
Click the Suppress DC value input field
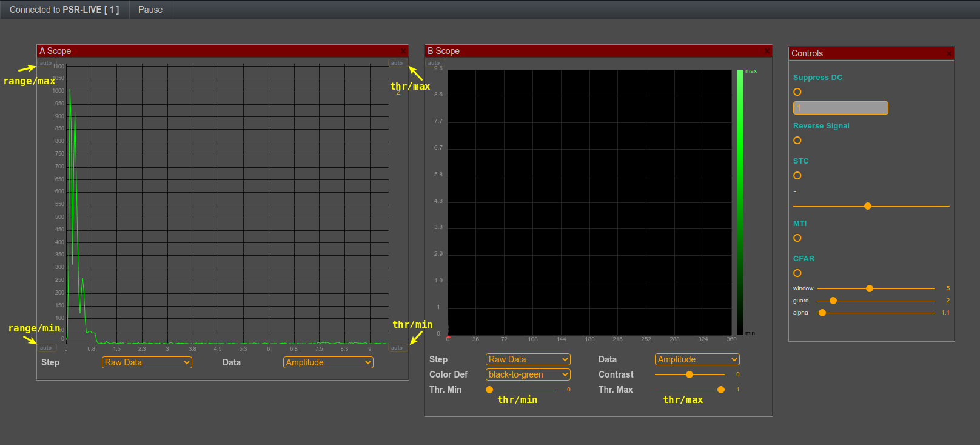coord(841,108)
